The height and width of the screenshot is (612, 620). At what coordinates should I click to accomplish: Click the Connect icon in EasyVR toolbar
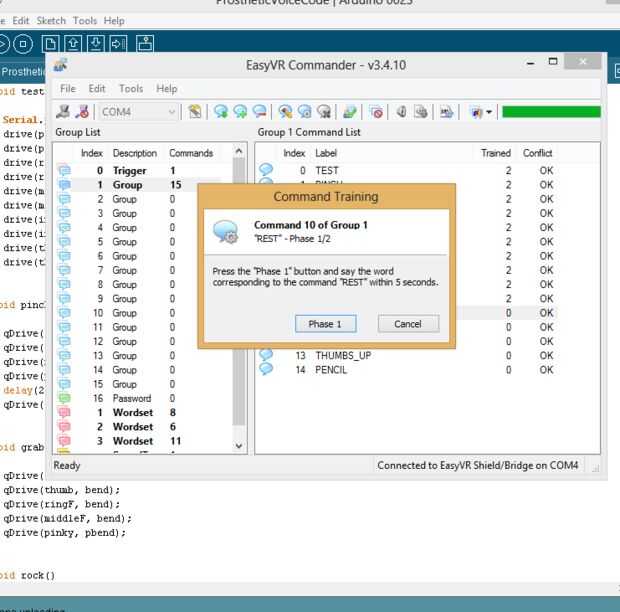point(62,112)
